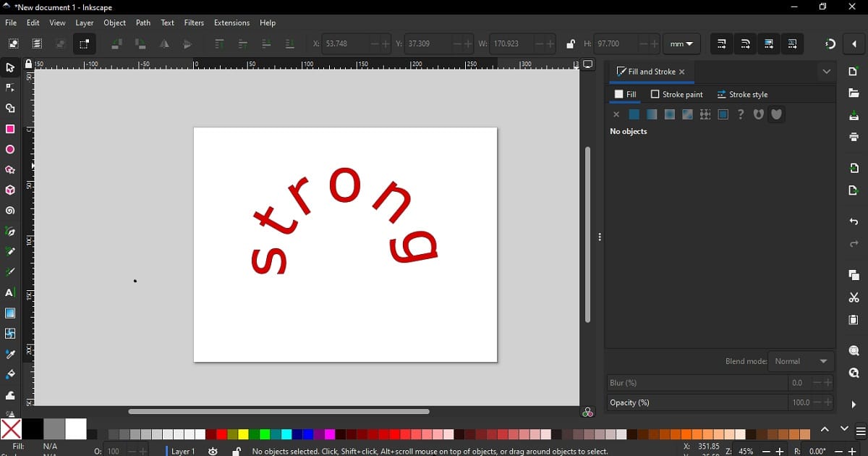Pick the Spiral tool

[x=10, y=211]
